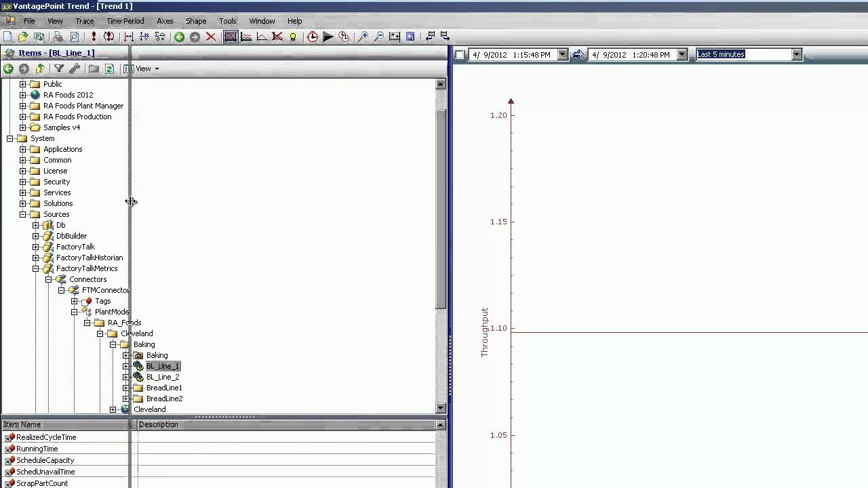Image resolution: width=868 pixels, height=488 pixels.
Task: Open the Time Period menu
Action: (x=125, y=21)
